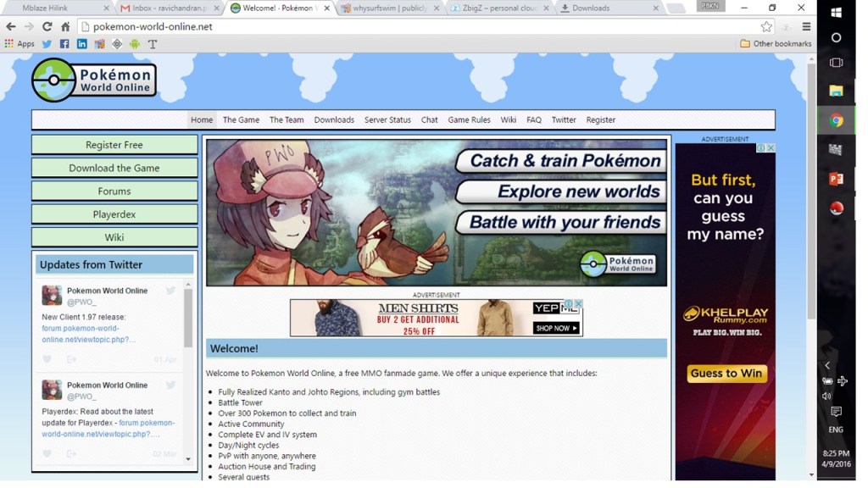Screen dimensions: 868x488
Task: Expand the Other bookmarks folder
Action: click(x=775, y=43)
